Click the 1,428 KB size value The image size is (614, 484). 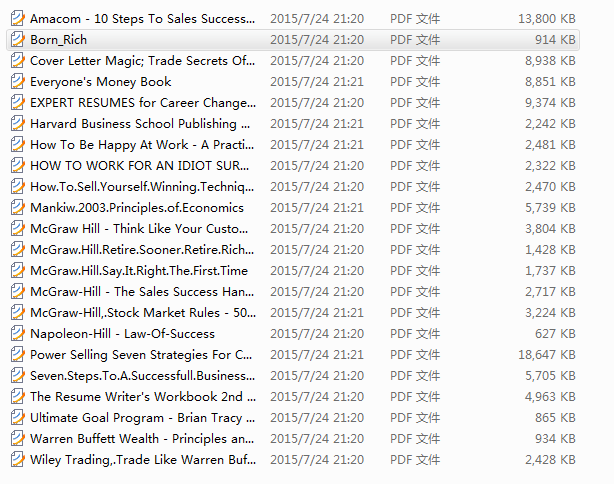(551, 250)
